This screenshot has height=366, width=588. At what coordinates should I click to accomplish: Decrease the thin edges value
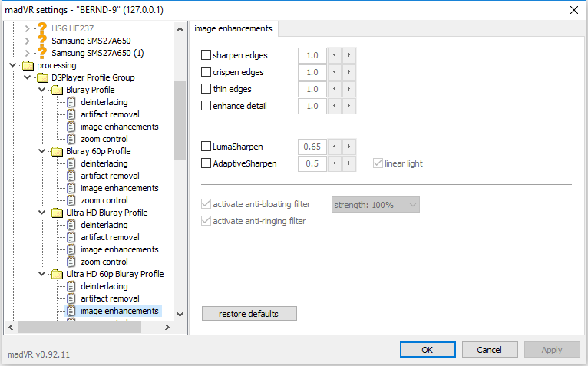pyautogui.click(x=335, y=89)
